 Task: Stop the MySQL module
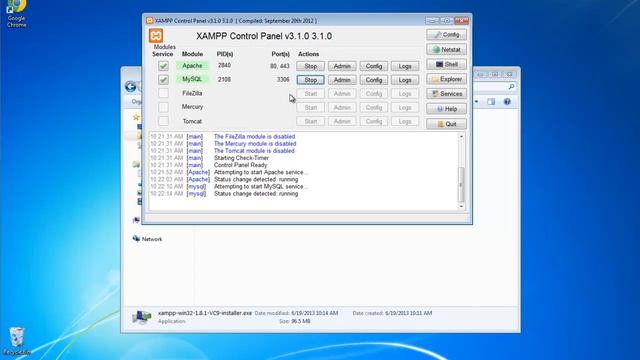click(311, 80)
